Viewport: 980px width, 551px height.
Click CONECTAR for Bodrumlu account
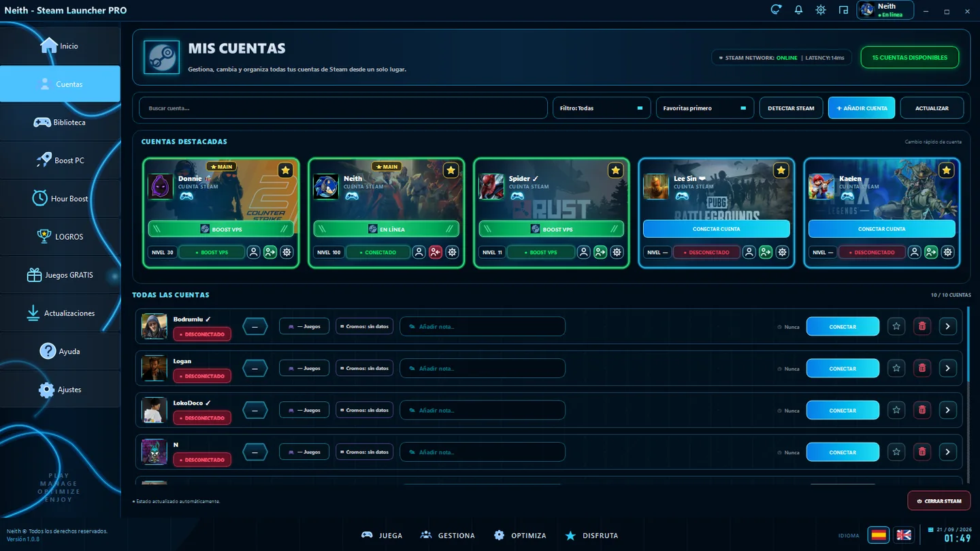click(x=843, y=327)
